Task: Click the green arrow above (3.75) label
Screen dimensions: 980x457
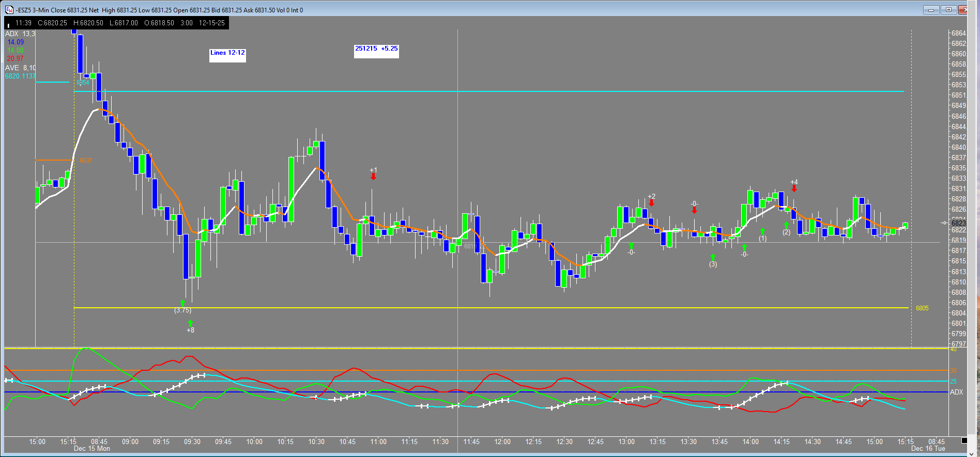Action: [182, 303]
